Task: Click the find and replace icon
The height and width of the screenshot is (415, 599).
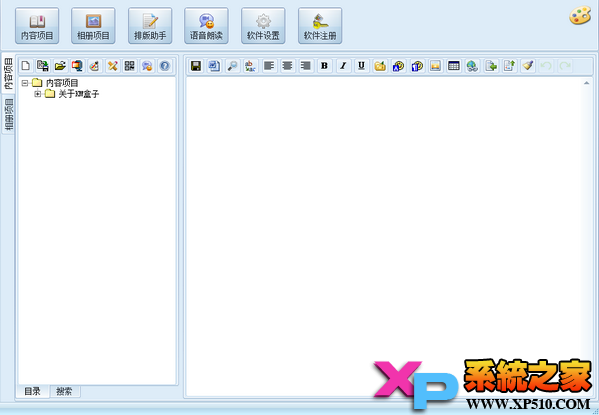Action: pos(251,66)
